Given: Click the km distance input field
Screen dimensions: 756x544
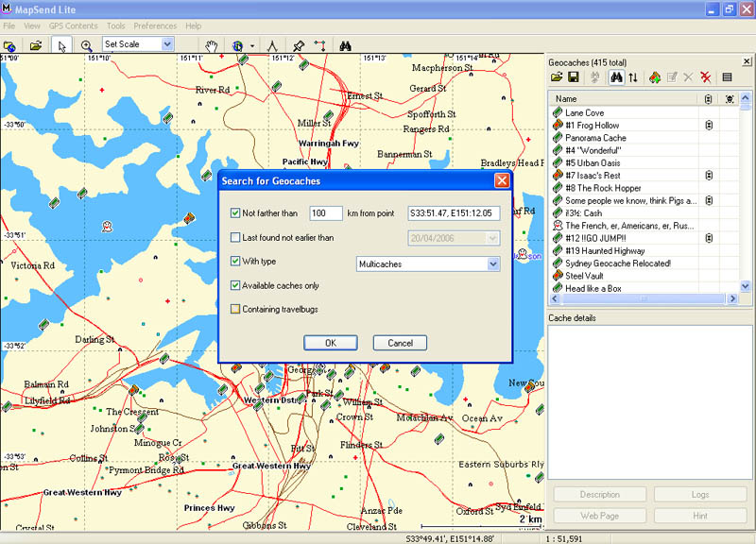Looking at the screenshot, I should [x=325, y=213].
